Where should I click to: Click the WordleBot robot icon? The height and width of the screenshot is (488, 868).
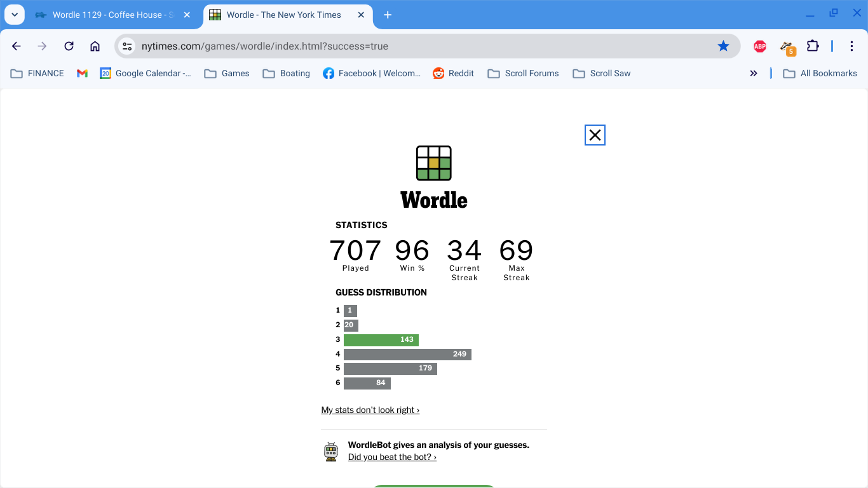pyautogui.click(x=331, y=451)
